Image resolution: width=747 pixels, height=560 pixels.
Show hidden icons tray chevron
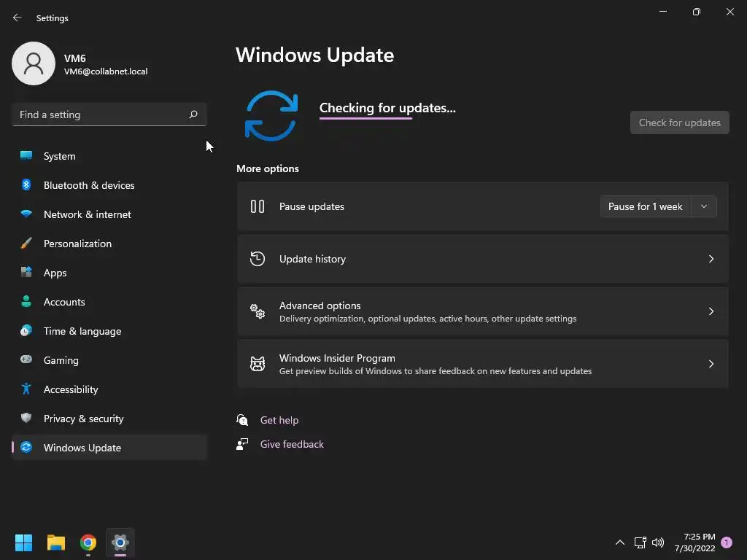(620, 542)
